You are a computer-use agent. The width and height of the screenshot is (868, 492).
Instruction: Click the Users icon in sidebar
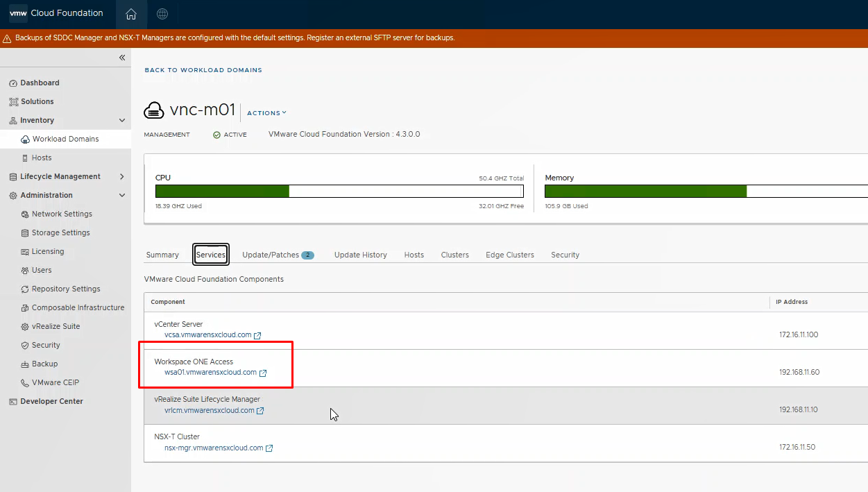(26, 271)
